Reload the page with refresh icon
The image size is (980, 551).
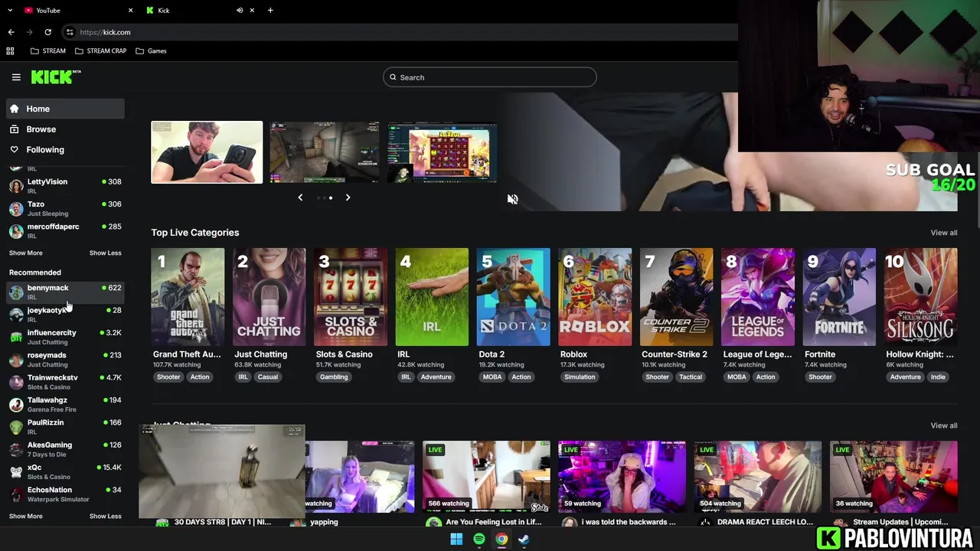pyautogui.click(x=47, y=32)
